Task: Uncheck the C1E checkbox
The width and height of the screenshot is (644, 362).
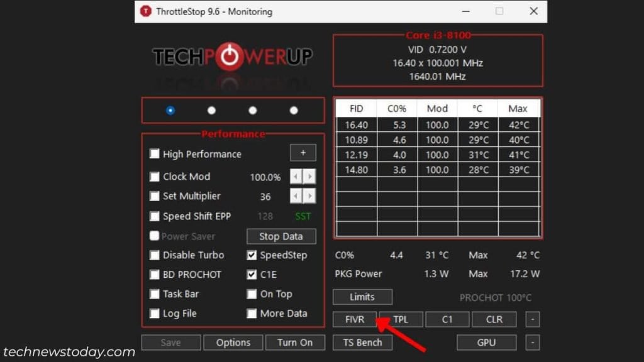Action: point(252,275)
